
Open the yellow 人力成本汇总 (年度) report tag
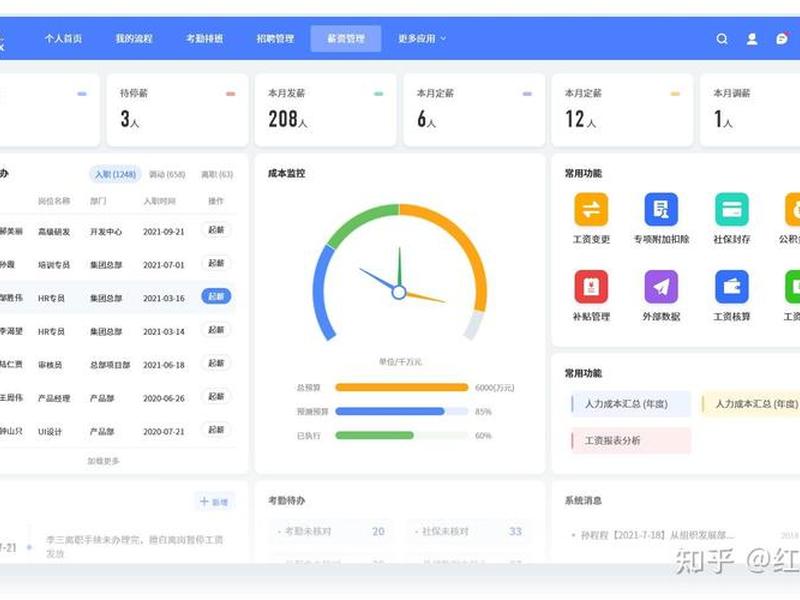(x=751, y=404)
